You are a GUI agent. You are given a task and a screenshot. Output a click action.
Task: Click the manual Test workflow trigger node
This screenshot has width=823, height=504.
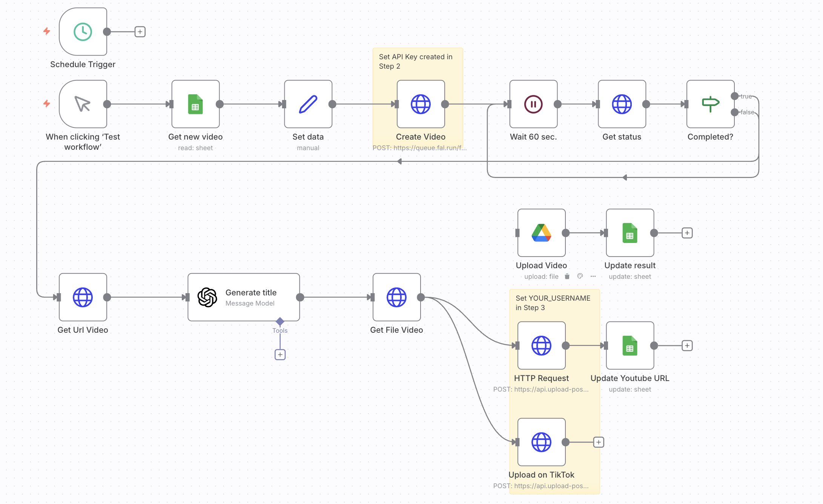pyautogui.click(x=83, y=104)
